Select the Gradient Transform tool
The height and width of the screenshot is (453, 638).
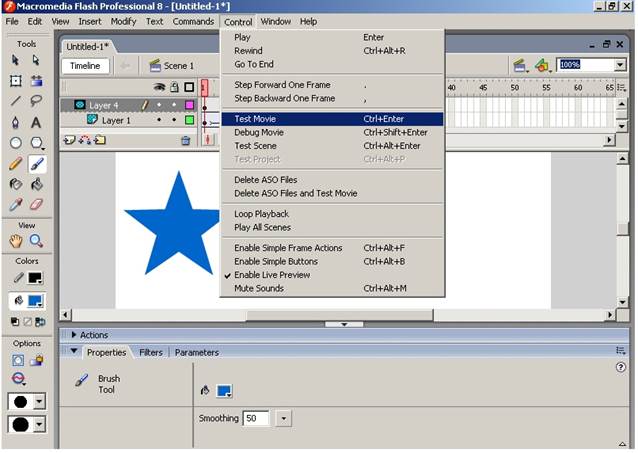pyautogui.click(x=36, y=81)
